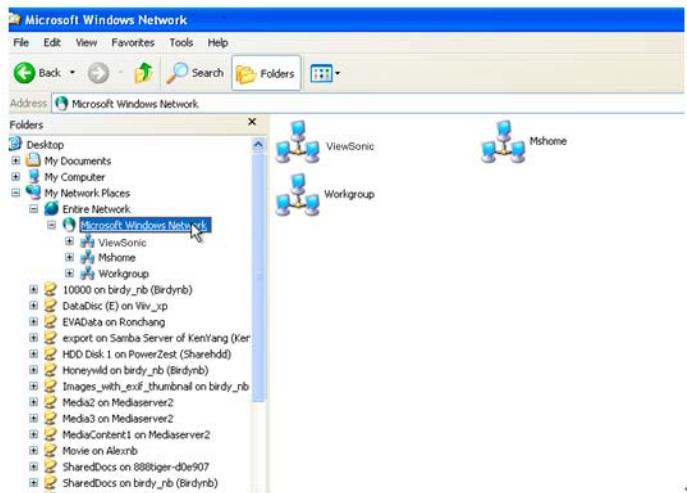The width and height of the screenshot is (687, 493).
Task: Open the View menu
Action: coord(86,43)
